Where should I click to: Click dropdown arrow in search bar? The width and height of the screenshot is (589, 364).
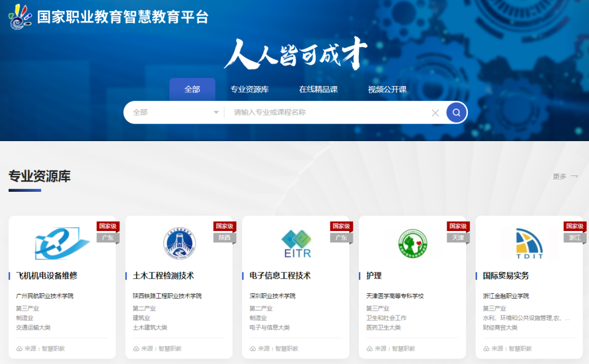tap(216, 113)
